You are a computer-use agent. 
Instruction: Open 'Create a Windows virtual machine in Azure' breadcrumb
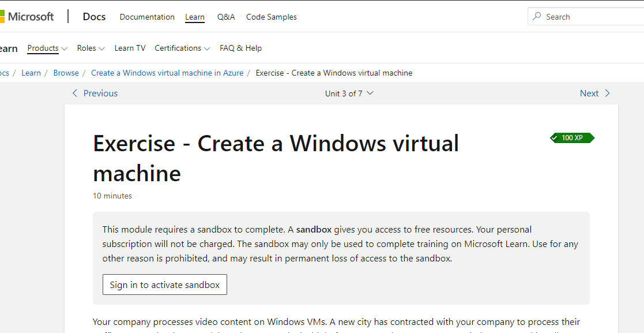(167, 73)
